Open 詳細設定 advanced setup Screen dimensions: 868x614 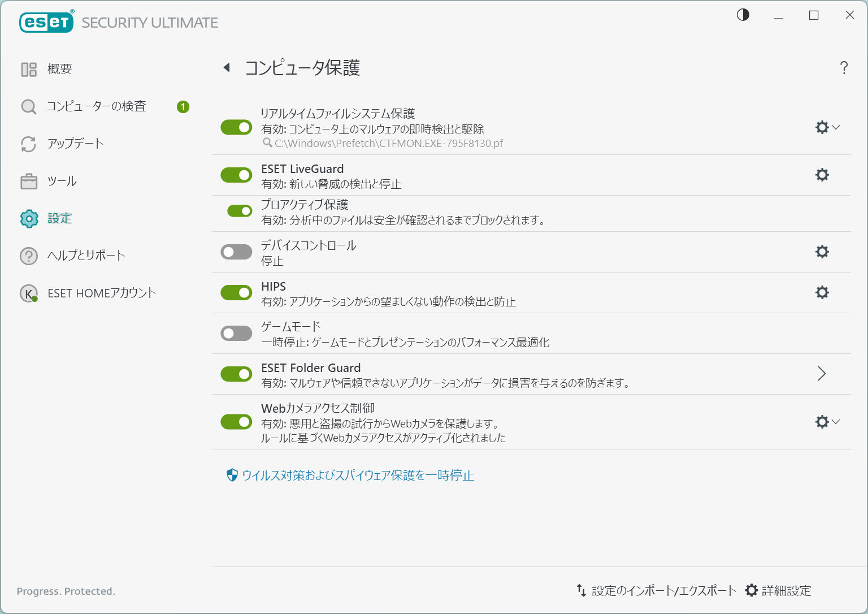point(787,590)
